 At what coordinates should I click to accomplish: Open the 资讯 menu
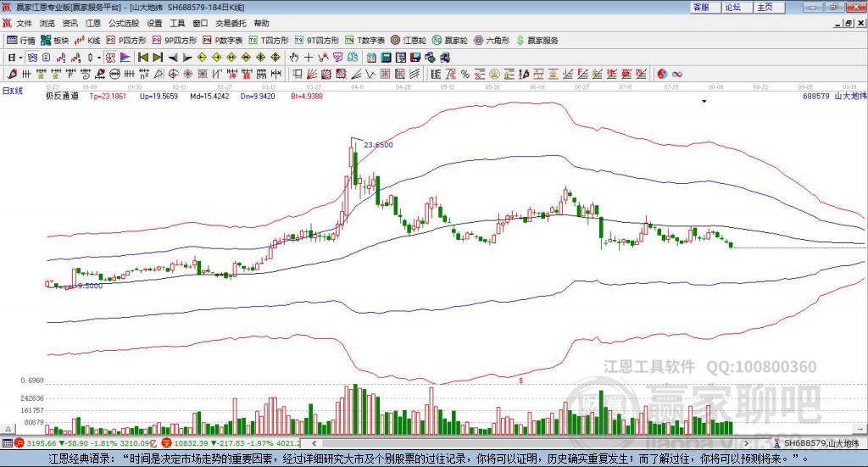click(x=70, y=23)
